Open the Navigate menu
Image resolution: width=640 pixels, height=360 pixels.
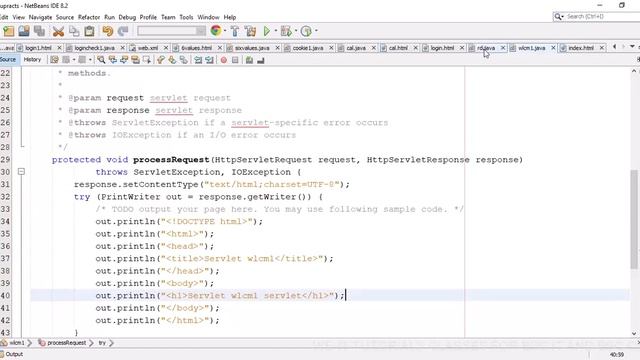pos(40,17)
